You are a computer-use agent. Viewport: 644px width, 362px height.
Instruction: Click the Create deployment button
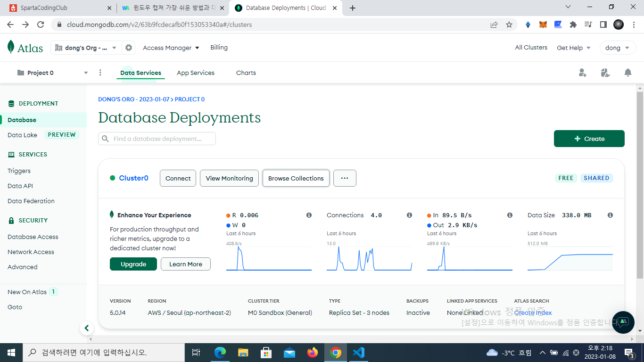click(x=589, y=139)
